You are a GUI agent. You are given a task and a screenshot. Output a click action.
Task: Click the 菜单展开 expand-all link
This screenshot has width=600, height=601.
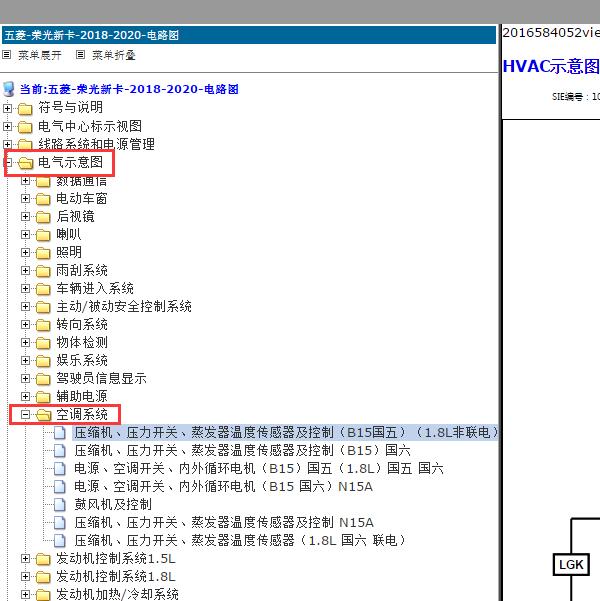click(x=40, y=55)
